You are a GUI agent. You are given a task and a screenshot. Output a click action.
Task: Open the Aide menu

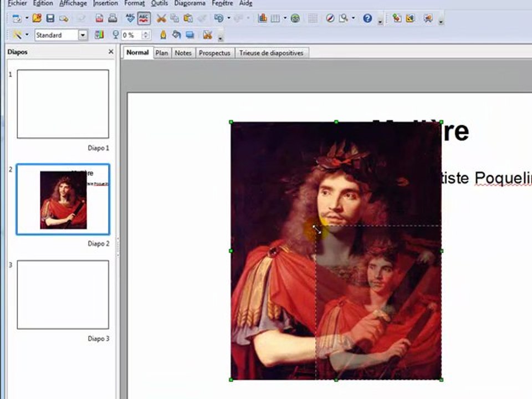click(245, 3)
